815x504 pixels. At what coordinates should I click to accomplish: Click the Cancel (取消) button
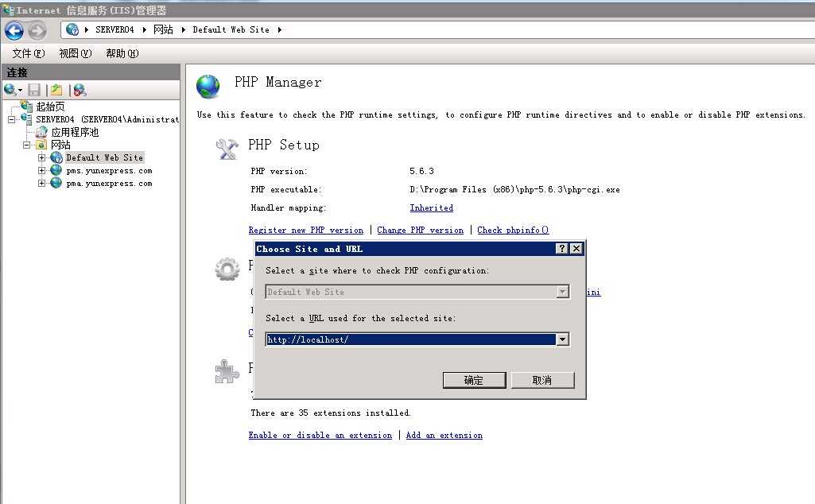click(x=542, y=380)
